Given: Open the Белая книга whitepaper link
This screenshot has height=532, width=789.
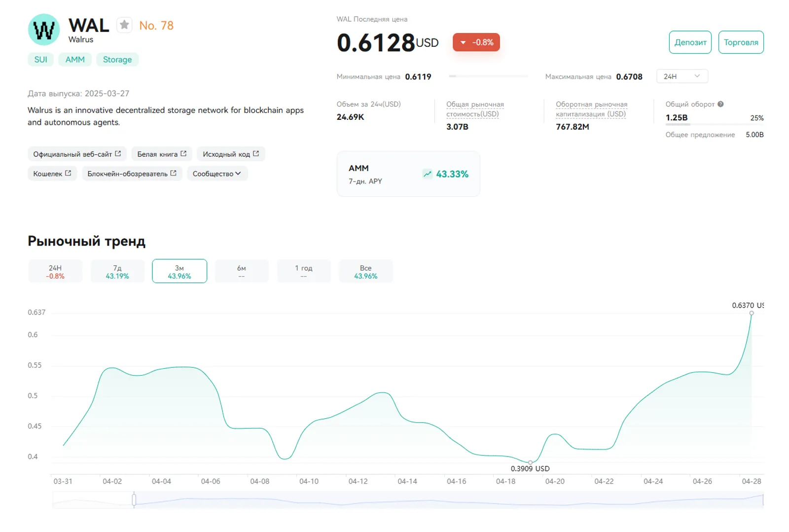Looking at the screenshot, I should point(162,154).
